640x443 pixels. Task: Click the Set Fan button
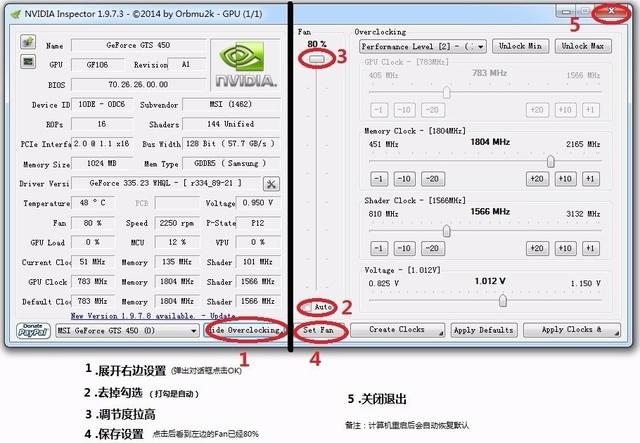(x=318, y=330)
